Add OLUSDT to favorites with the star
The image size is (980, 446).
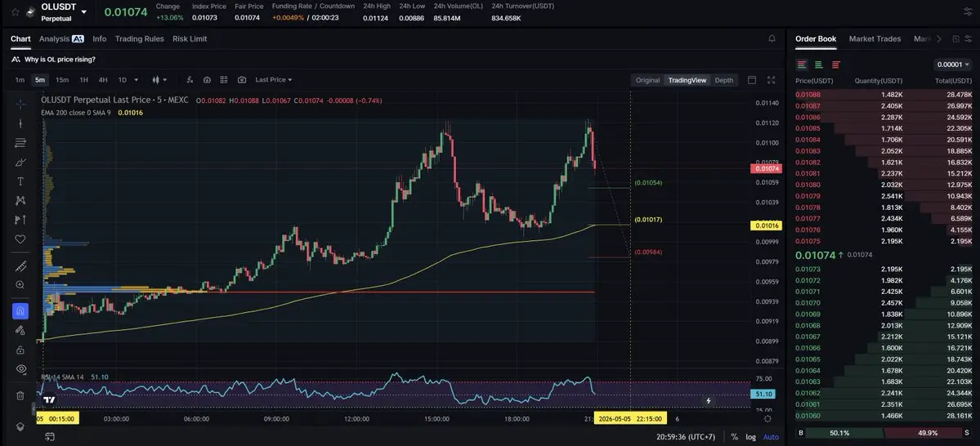point(16,12)
